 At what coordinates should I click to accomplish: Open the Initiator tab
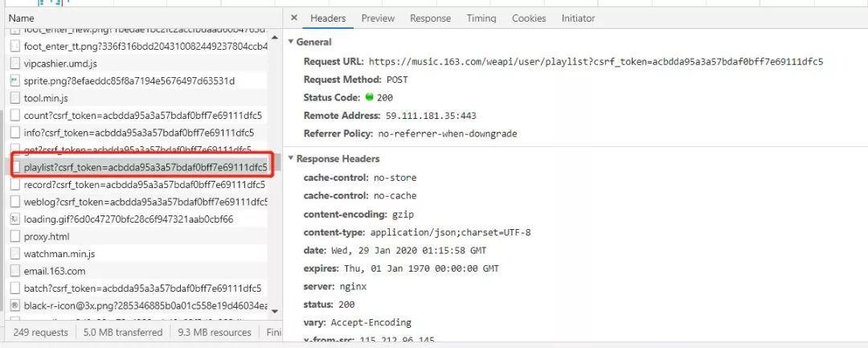(578, 18)
